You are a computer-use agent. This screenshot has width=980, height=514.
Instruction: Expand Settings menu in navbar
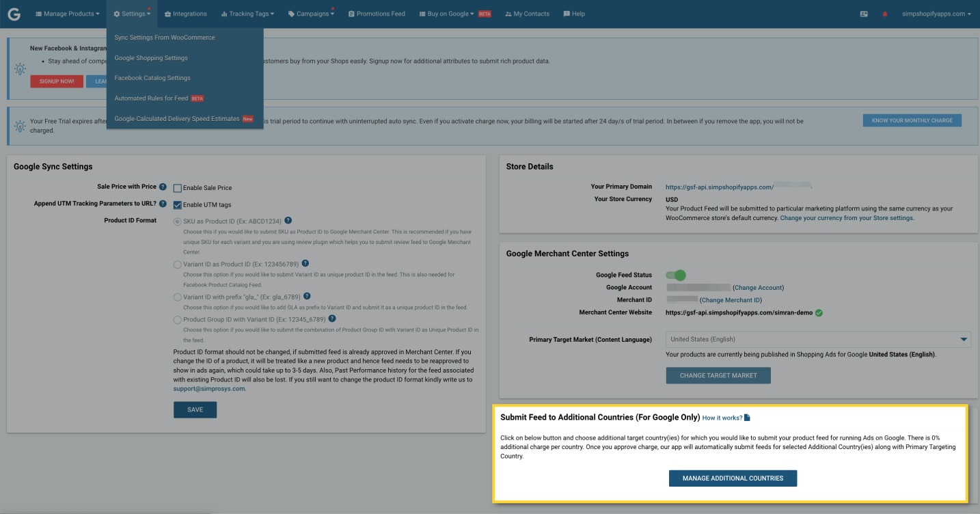point(132,14)
